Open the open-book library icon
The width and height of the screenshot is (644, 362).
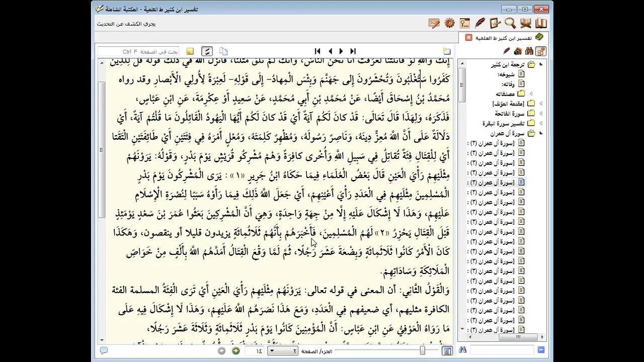click(541, 23)
